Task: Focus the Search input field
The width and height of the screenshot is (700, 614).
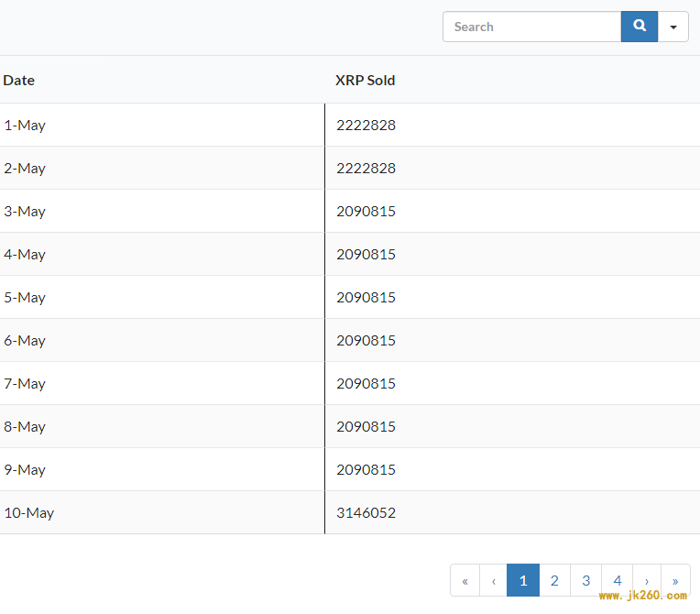Action: [531, 27]
